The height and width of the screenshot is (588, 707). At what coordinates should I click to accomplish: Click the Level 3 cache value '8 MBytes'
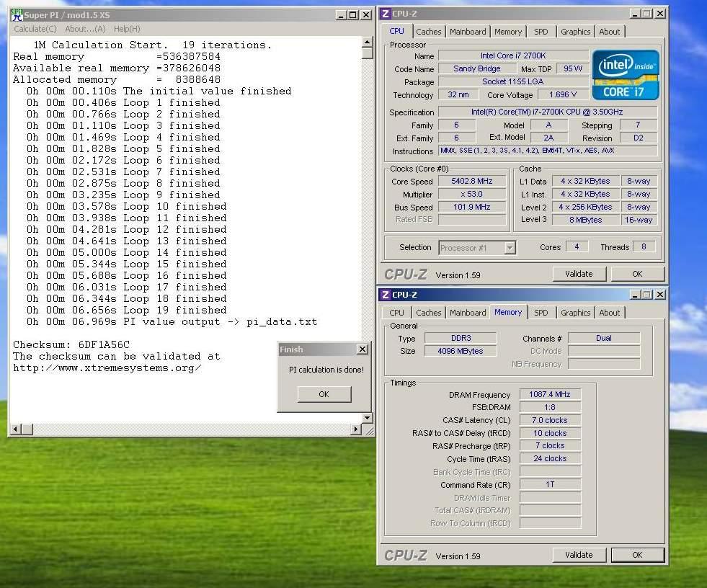click(x=585, y=220)
